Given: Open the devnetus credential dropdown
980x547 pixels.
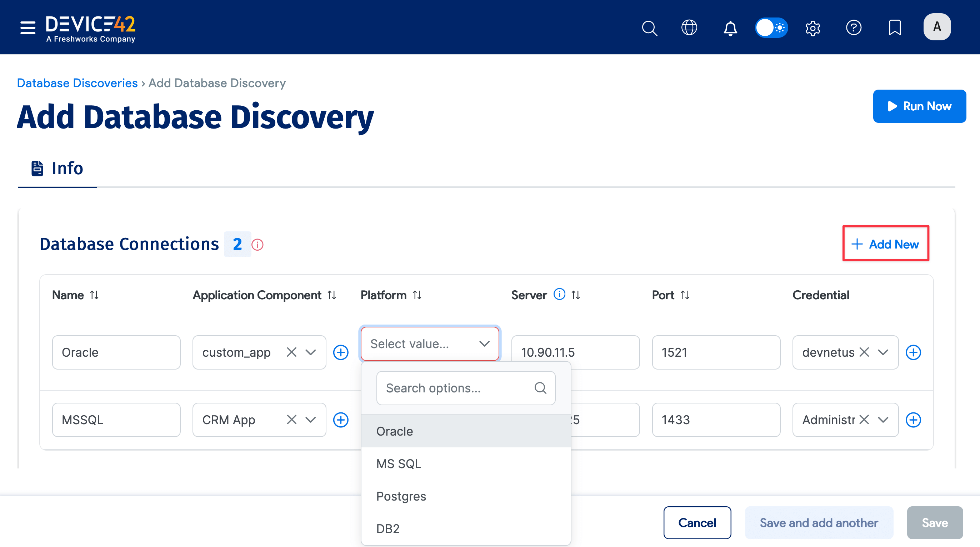Looking at the screenshot, I should pyautogui.click(x=883, y=352).
